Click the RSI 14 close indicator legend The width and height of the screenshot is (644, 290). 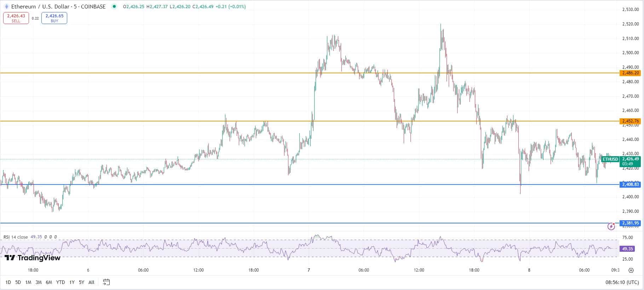tap(16, 237)
